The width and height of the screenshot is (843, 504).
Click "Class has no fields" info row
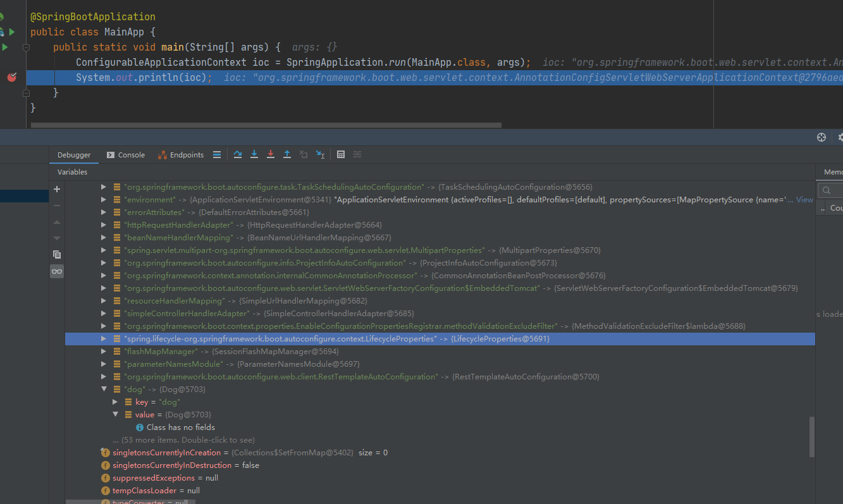tap(440, 427)
